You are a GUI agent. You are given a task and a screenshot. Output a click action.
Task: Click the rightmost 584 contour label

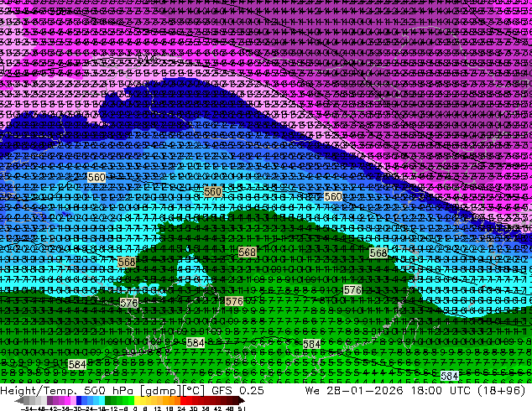click(x=450, y=376)
